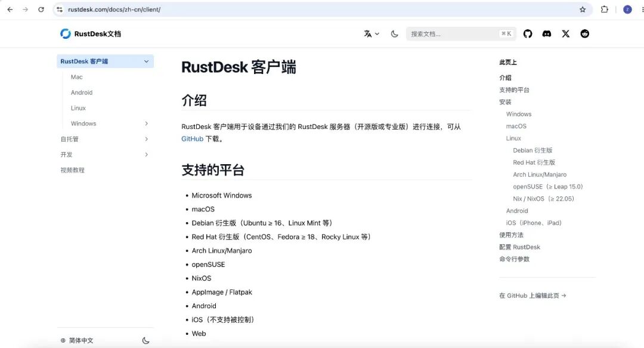This screenshot has height=348, width=644.
Task: Jump to Windows in page outline
Action: pos(519,114)
